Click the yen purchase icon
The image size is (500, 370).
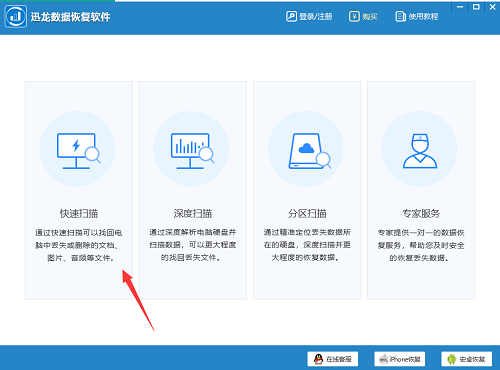click(354, 16)
